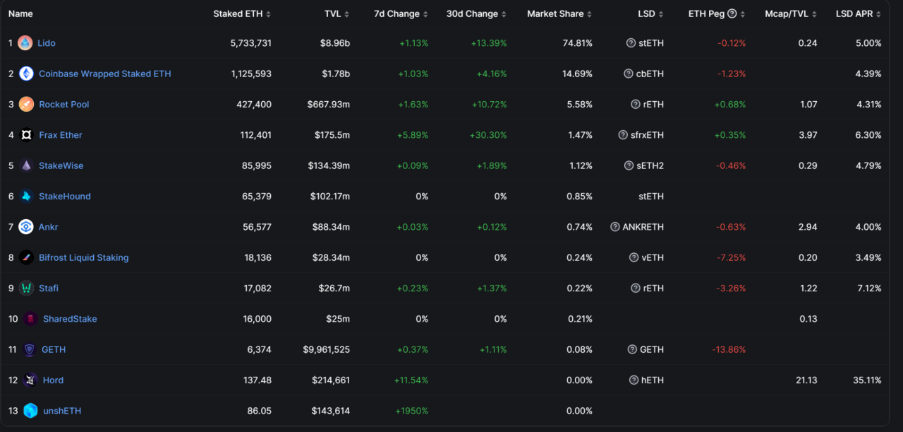The height and width of the screenshot is (432, 903).
Task: Open the Rocket Pool link
Action: click(64, 104)
